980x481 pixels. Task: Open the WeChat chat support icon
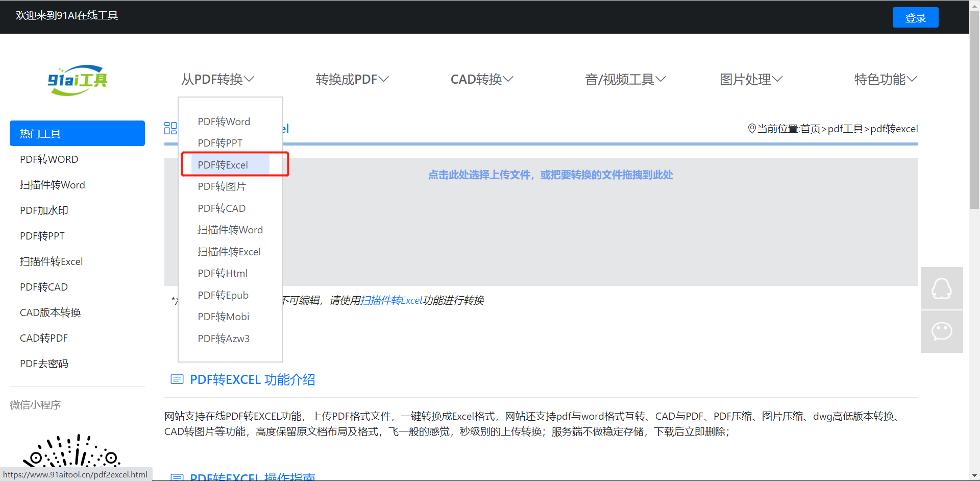pyautogui.click(x=941, y=331)
